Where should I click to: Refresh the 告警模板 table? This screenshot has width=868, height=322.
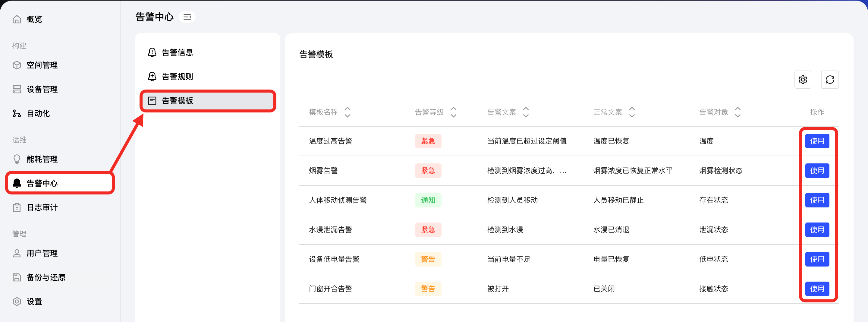[x=830, y=80]
